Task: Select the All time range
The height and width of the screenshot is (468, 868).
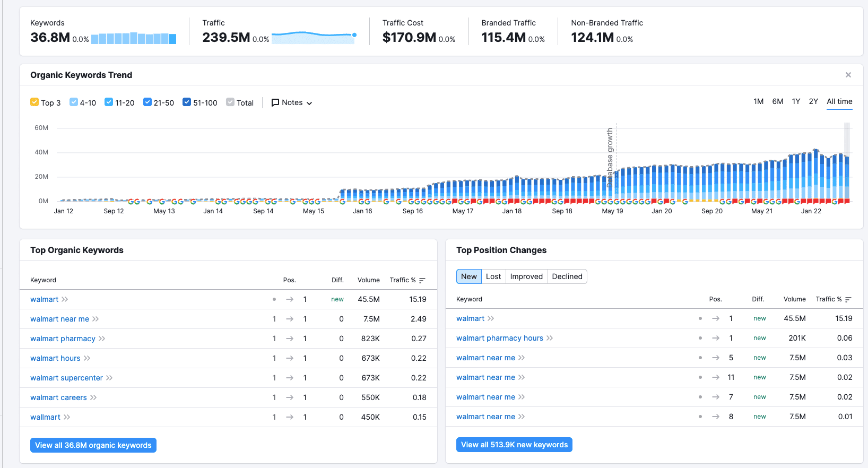Action: (x=839, y=101)
